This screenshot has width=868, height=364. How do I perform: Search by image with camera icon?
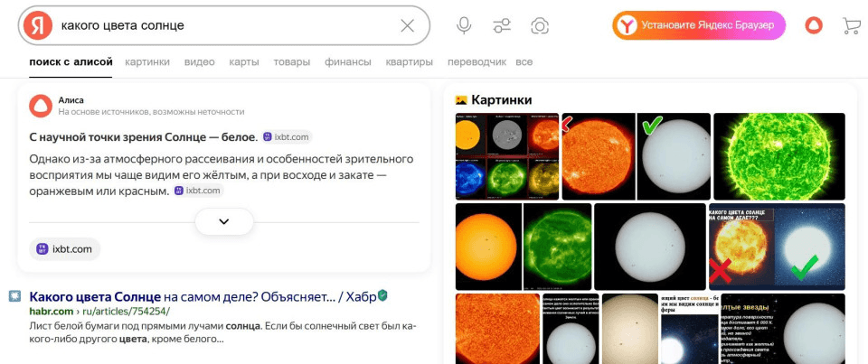tap(540, 25)
